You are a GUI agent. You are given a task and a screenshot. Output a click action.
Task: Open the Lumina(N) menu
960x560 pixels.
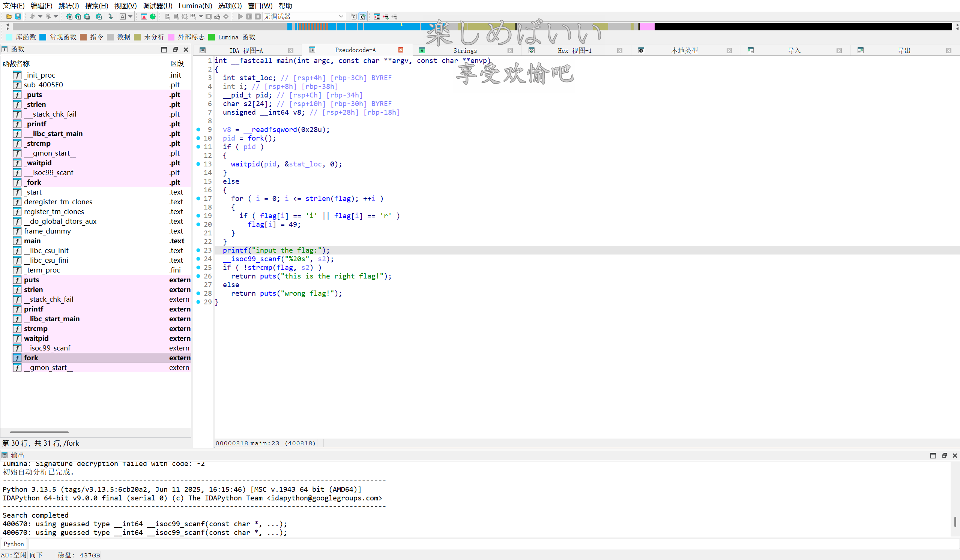pyautogui.click(x=195, y=6)
